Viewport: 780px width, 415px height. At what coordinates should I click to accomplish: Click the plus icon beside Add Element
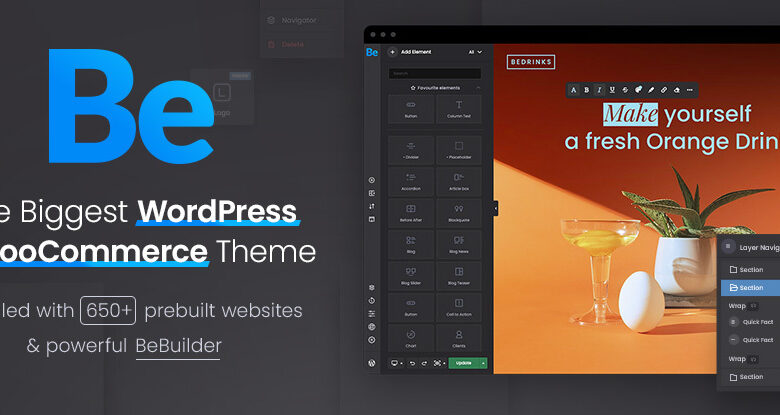tap(392, 51)
